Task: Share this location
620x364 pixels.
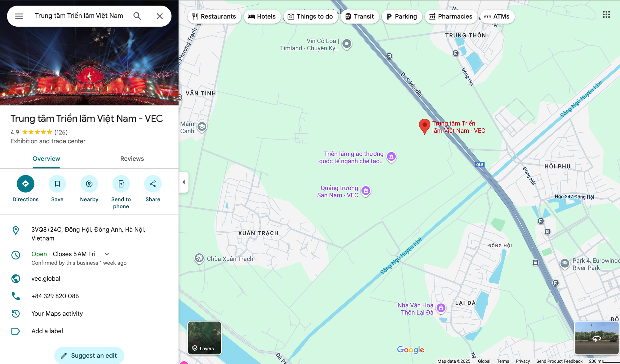Action: pos(153,184)
